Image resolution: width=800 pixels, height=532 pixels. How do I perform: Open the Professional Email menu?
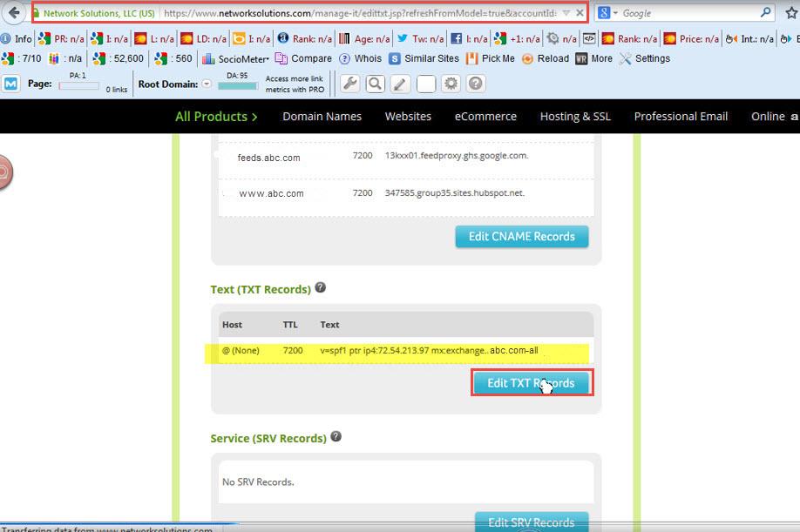pyautogui.click(x=681, y=116)
